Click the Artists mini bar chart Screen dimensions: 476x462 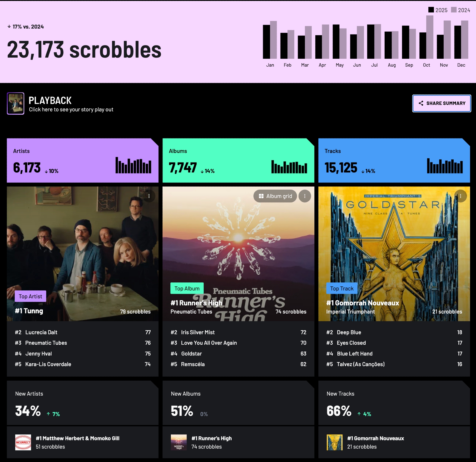tap(133, 166)
